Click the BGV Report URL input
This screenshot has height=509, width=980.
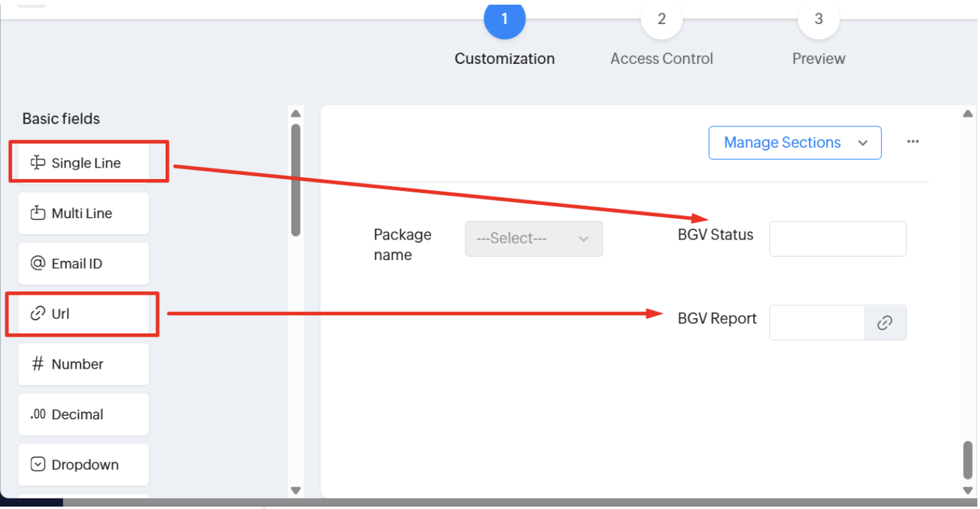pyautogui.click(x=816, y=323)
